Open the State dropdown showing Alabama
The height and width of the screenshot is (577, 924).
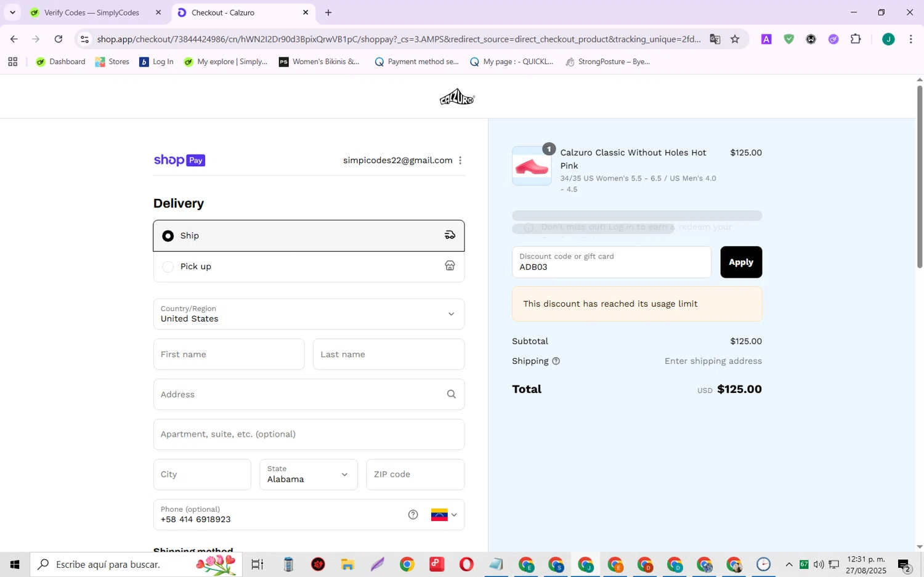pyautogui.click(x=309, y=474)
